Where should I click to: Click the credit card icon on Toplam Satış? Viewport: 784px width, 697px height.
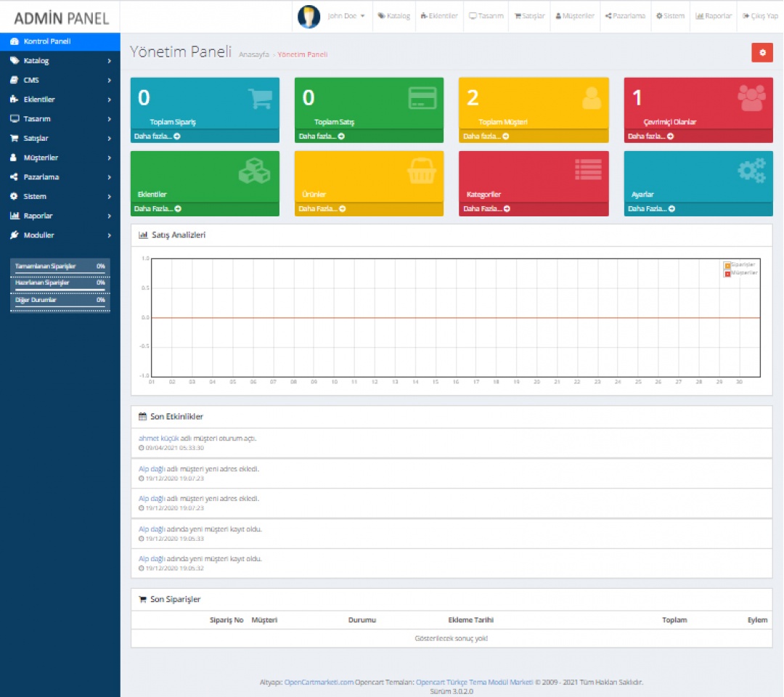coord(422,98)
